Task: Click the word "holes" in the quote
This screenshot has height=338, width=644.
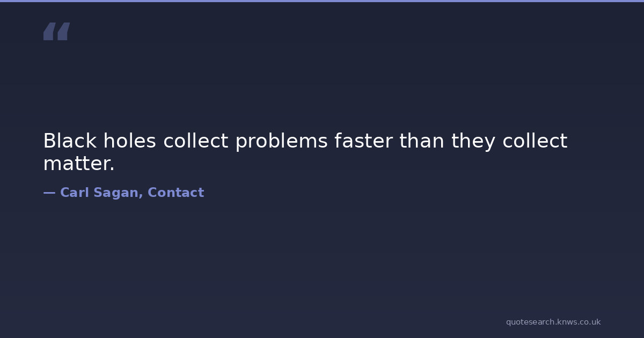Action: click(129, 141)
